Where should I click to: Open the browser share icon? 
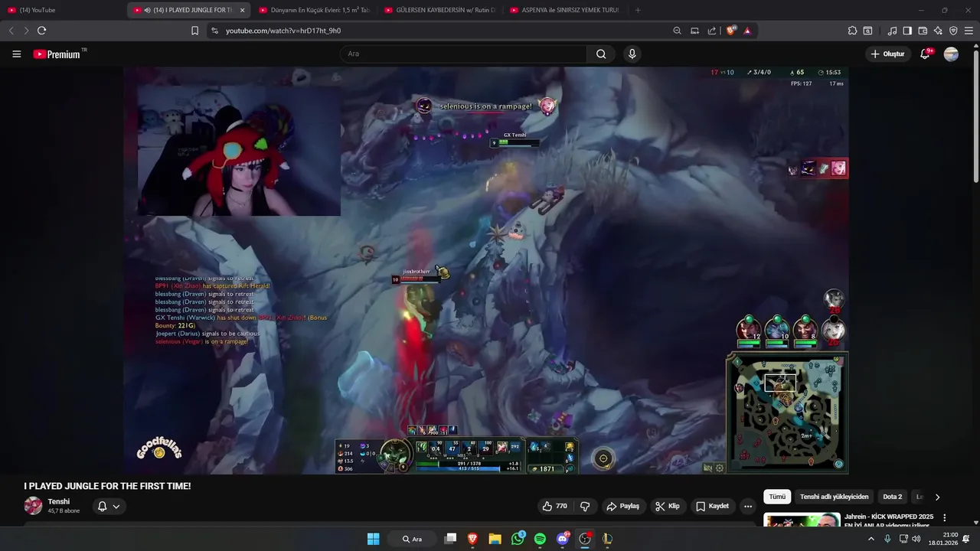(712, 31)
